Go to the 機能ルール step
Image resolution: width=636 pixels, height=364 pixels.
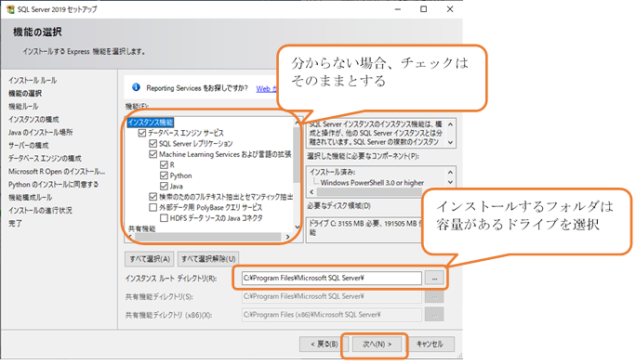click(23, 106)
